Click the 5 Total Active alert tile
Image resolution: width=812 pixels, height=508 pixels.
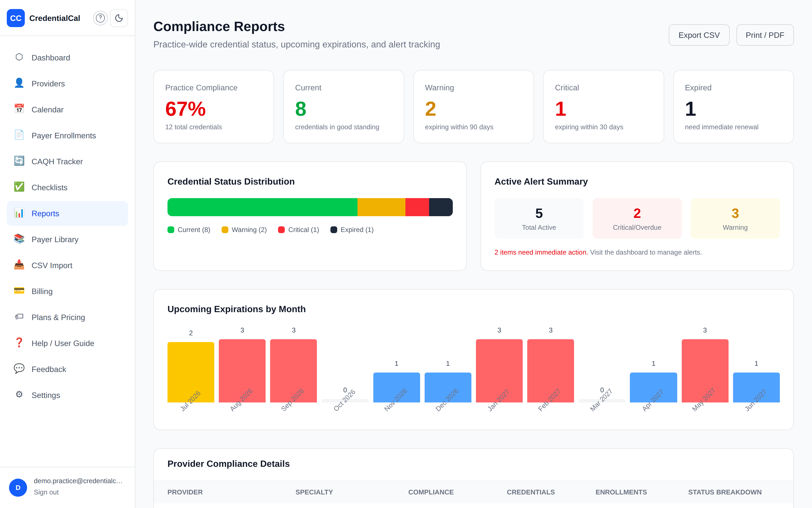(x=539, y=218)
